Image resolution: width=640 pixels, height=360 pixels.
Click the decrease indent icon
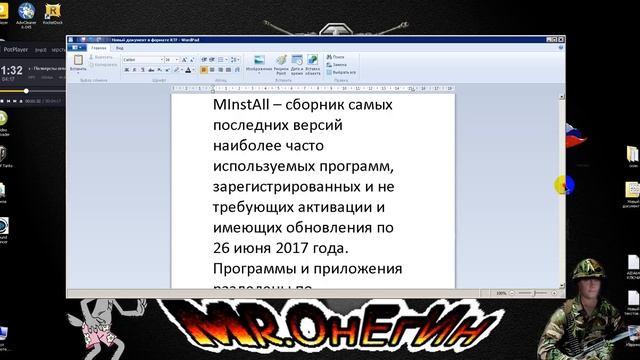(204, 60)
